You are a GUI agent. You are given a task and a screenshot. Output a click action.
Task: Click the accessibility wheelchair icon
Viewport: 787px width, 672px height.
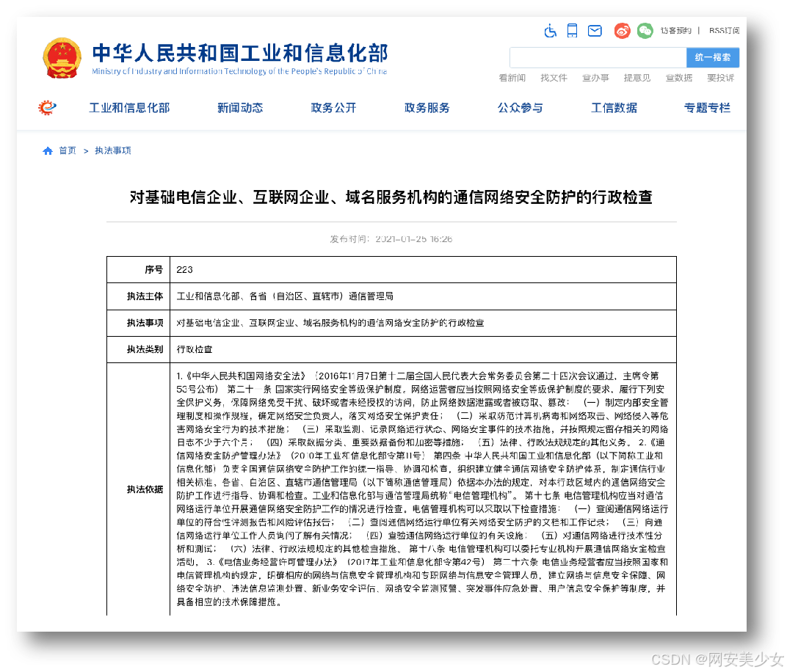tap(551, 31)
